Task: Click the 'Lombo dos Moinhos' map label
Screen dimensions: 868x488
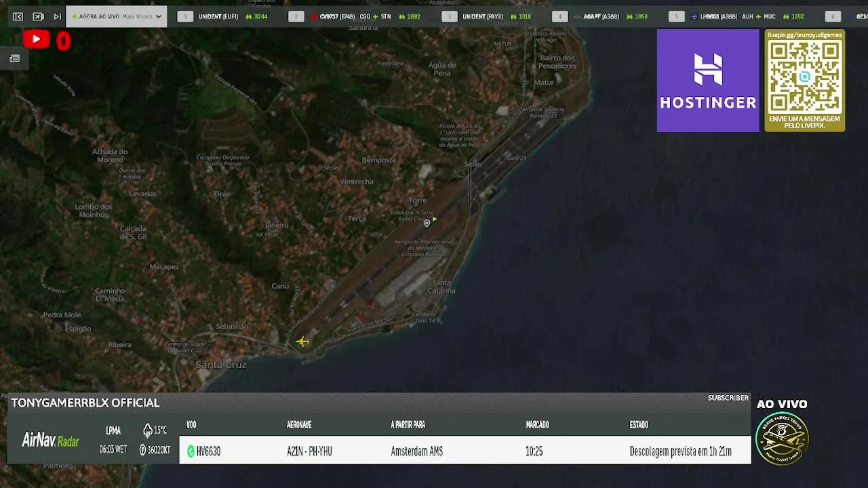Action: [x=94, y=211]
